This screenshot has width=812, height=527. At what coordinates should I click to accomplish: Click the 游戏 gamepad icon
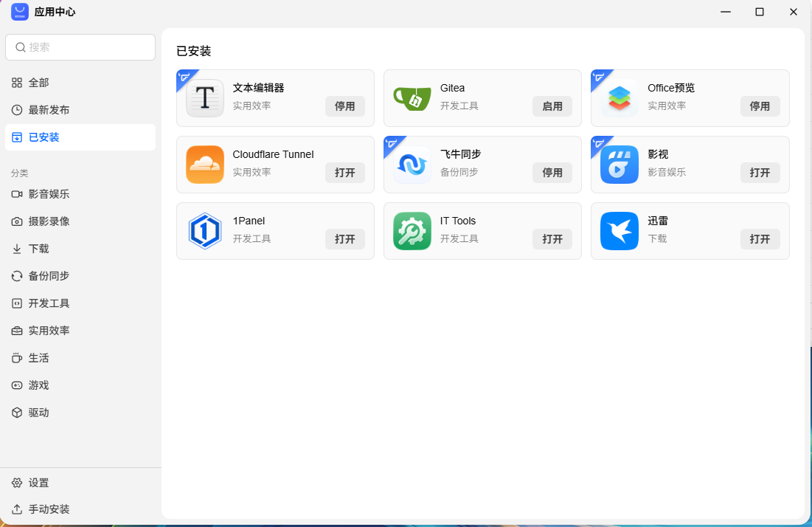click(17, 385)
